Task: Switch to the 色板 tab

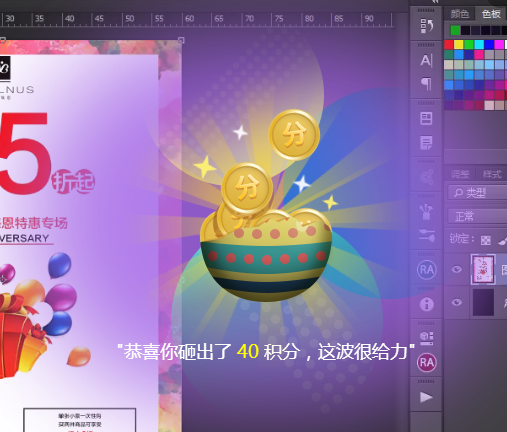Action: [x=491, y=14]
